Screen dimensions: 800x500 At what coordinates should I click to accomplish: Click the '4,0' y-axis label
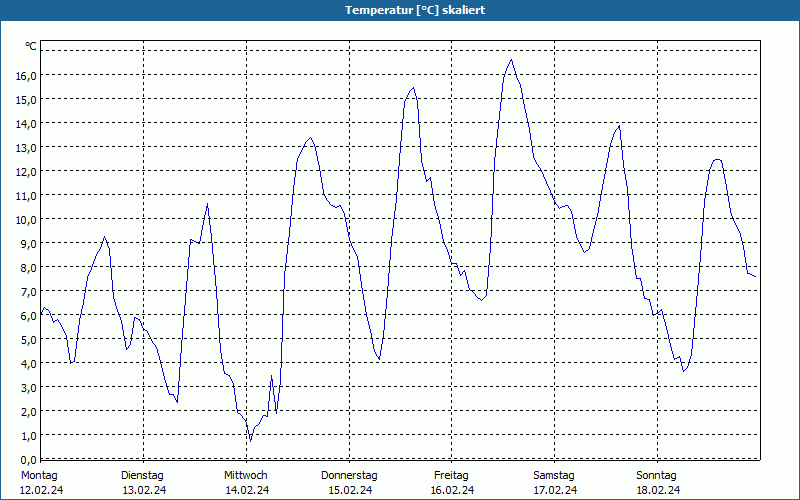28,363
